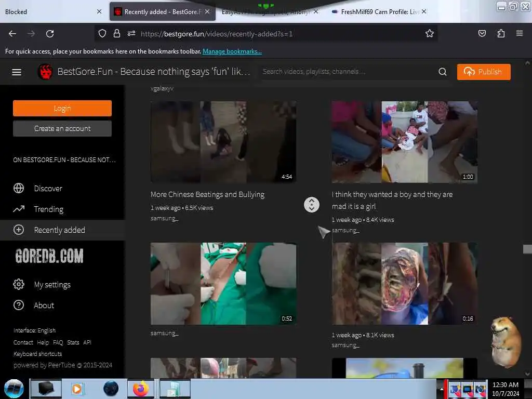Screen dimensions: 532x399
Task: Click the orange Login button
Action: [62, 108]
